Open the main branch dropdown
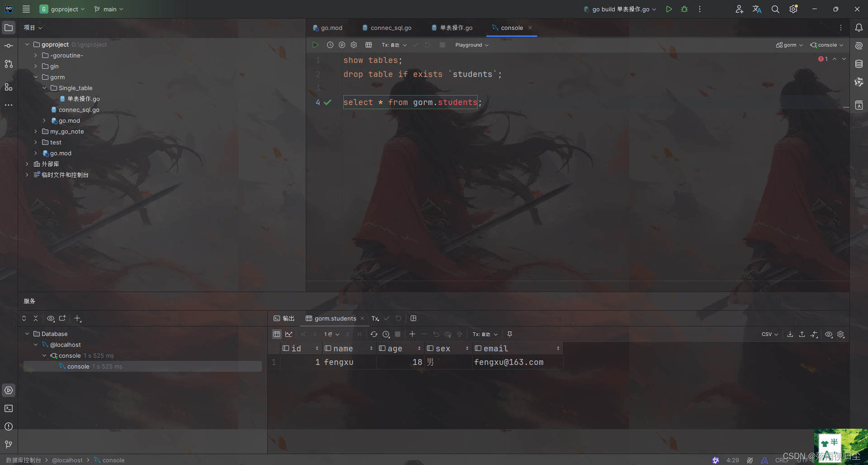Screen dimensions: 868x465 [x=109, y=9]
